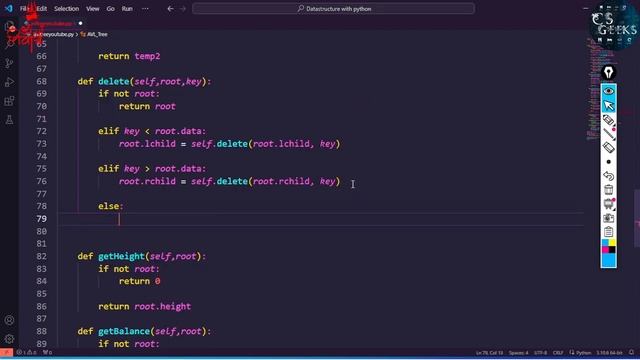The image size is (640, 360).
Task: Open Source Control view in activity bar
Action: click(9, 63)
